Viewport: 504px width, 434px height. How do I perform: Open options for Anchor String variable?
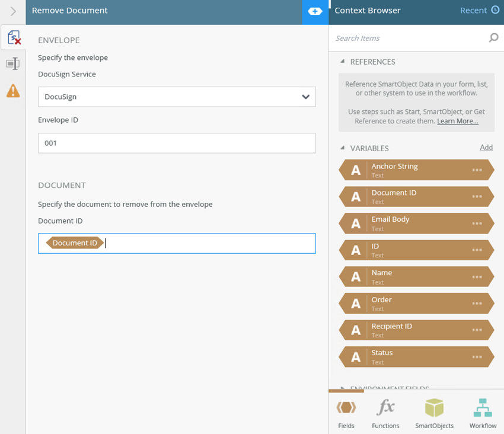[477, 170]
